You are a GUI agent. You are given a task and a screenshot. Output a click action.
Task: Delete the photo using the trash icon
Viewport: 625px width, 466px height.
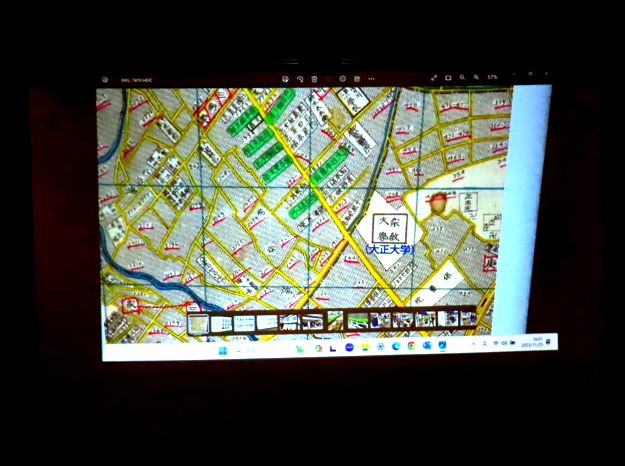tap(314, 79)
